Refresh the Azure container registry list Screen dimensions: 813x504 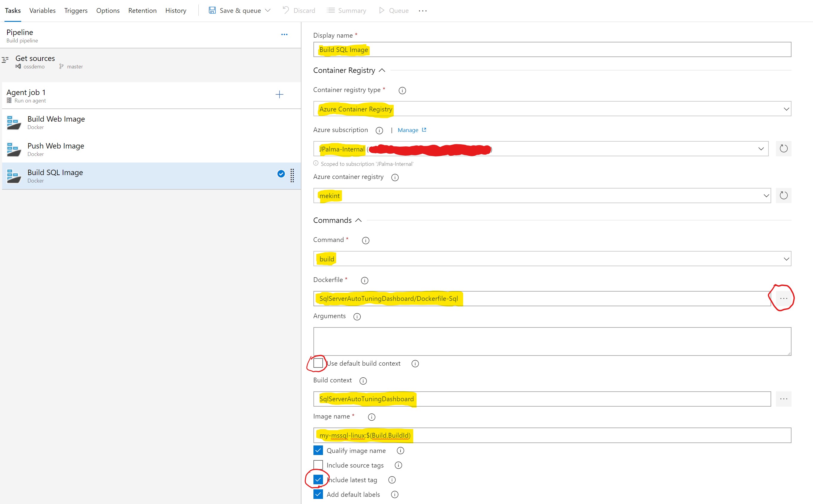[x=783, y=195]
